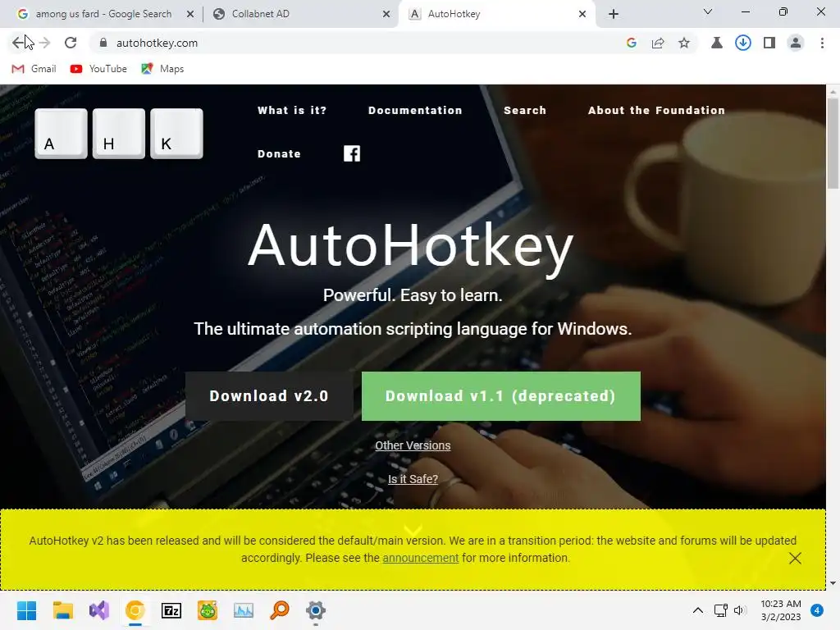This screenshot has width=840, height=630.
Task: Open Other Versions link
Action: coord(413,445)
